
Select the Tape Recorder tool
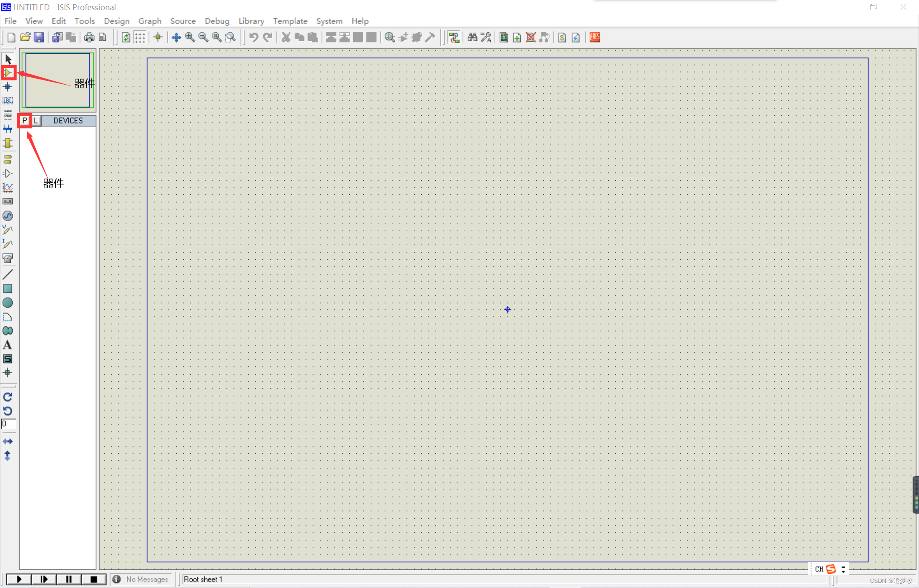pyautogui.click(x=8, y=202)
